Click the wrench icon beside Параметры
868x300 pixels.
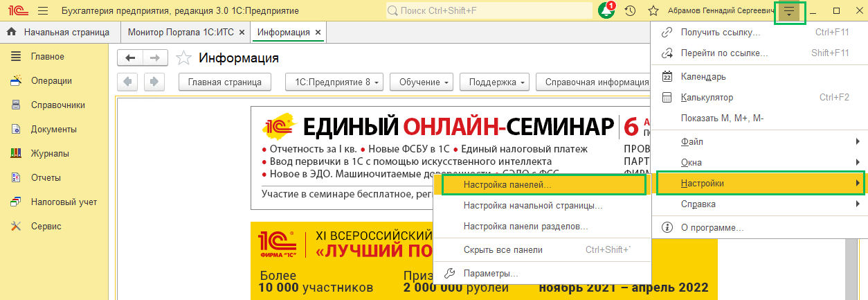click(450, 274)
